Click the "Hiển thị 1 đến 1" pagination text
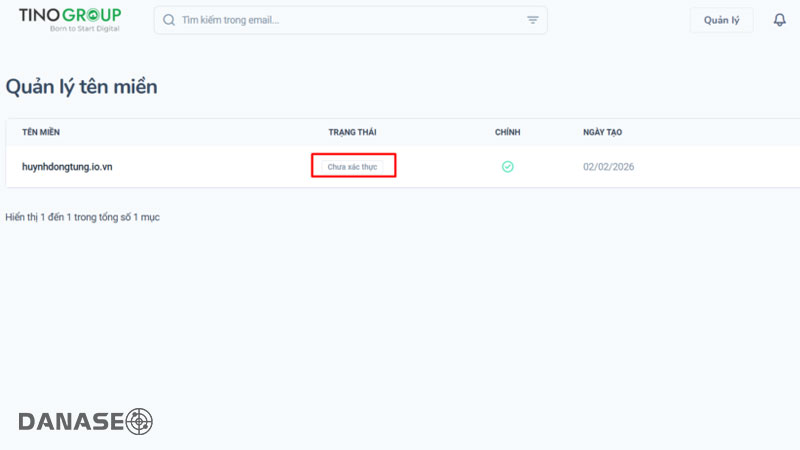 [x=82, y=217]
